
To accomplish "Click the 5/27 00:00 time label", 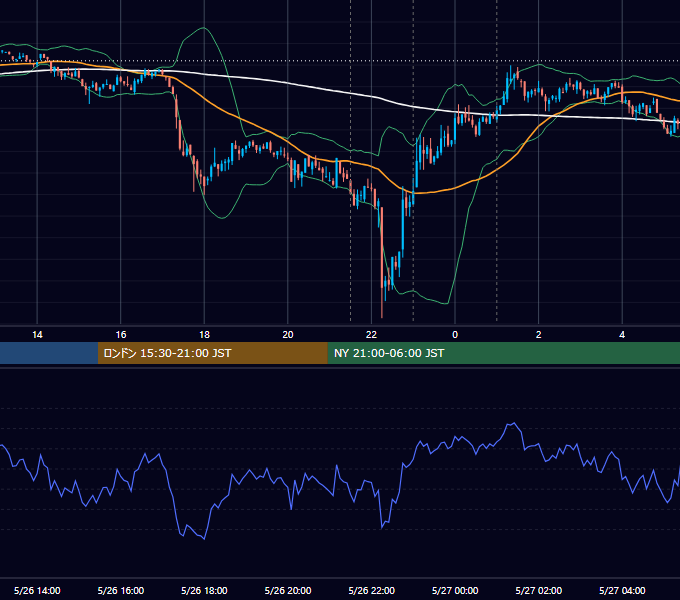I will 455,590.
